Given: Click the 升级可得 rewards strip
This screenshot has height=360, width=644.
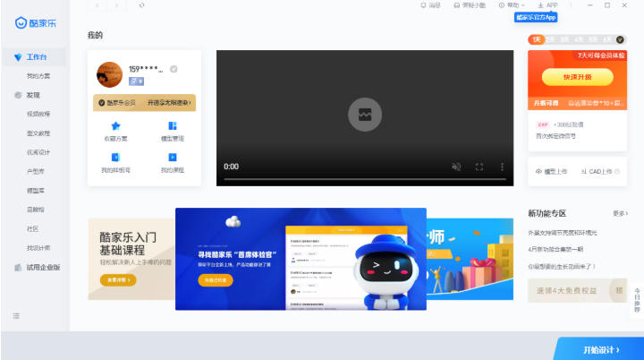Looking at the screenshot, I should (x=578, y=103).
